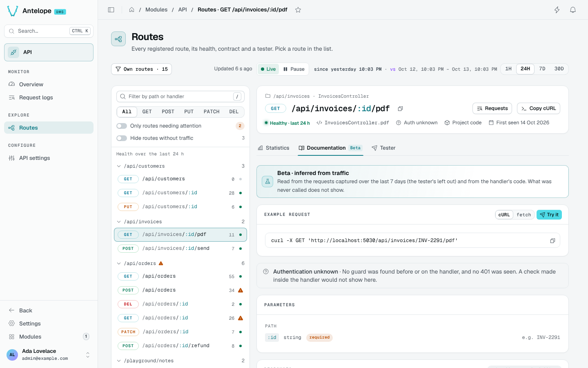The width and height of the screenshot is (588, 368).
Task: Open Own routes filter
Action: [141, 69]
